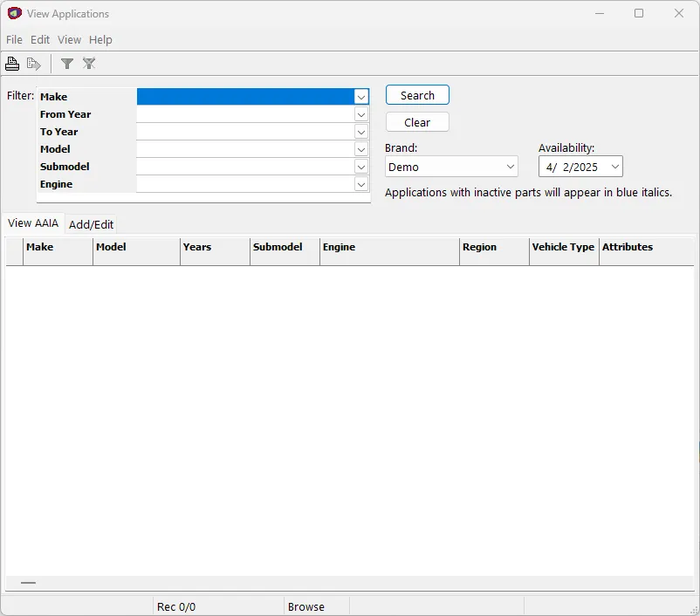Click the Export toolbar icon
This screenshot has width=700, height=616.
tap(34, 64)
